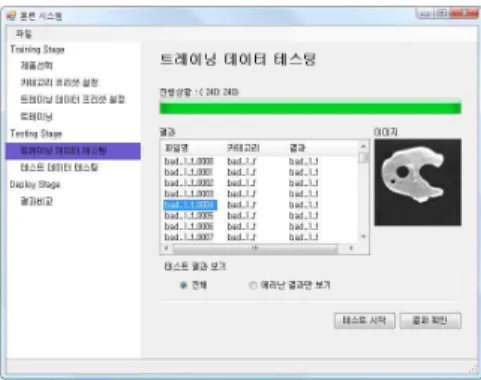The image size is (481, 380).
Task: Open 카테고리 프리셋 설정 page
Action: [59, 82]
